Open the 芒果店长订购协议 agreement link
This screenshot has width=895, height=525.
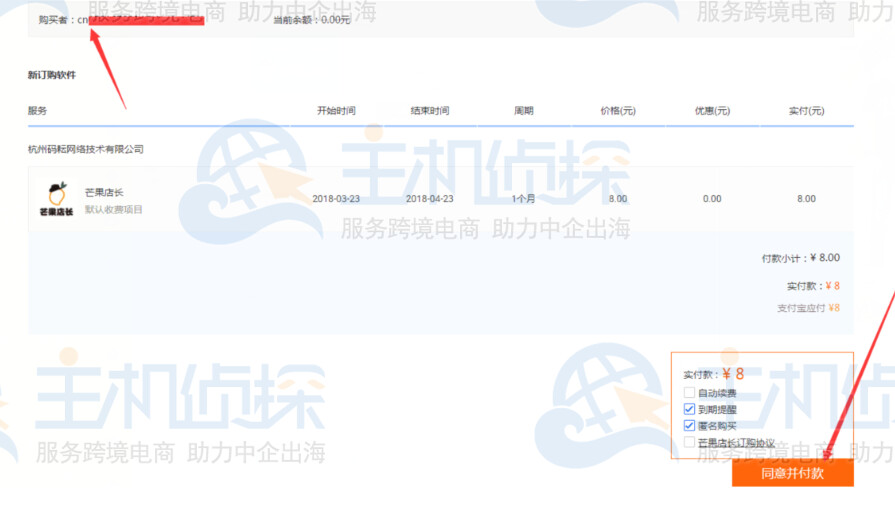736,443
